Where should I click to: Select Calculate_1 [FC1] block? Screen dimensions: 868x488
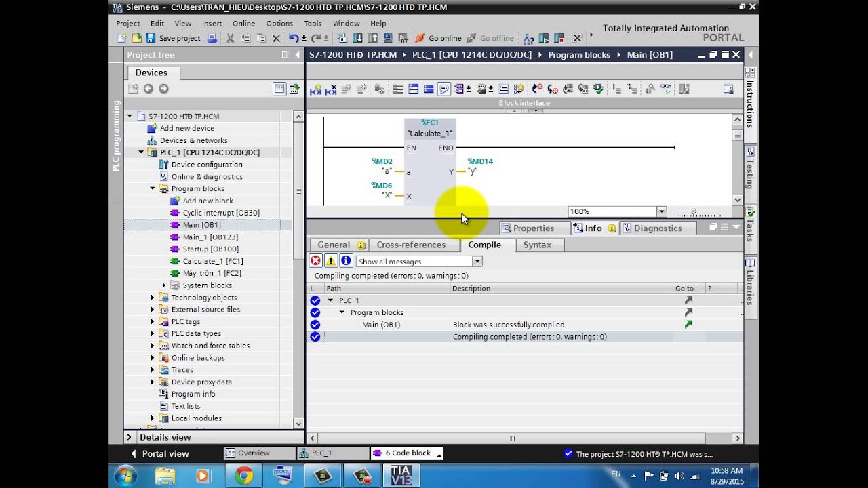(x=212, y=261)
